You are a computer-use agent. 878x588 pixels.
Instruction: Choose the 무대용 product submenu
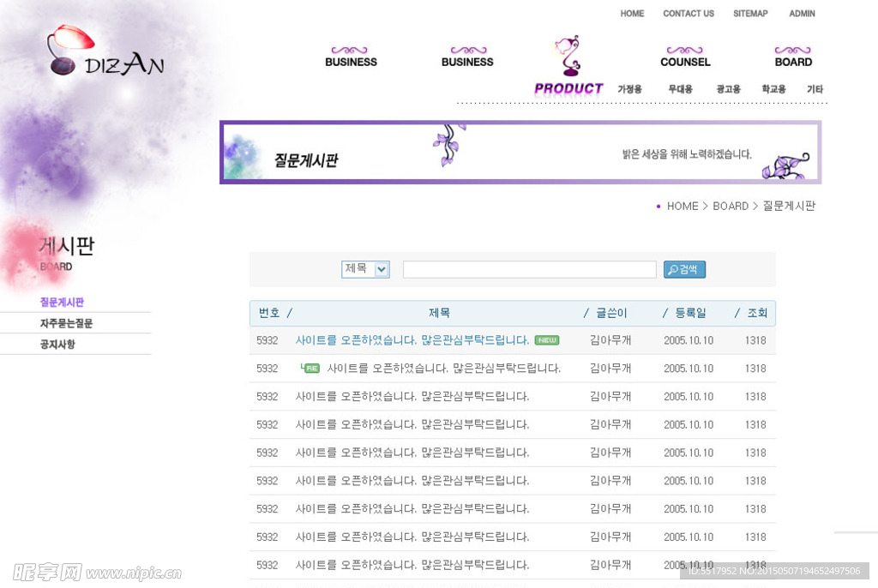pos(680,89)
